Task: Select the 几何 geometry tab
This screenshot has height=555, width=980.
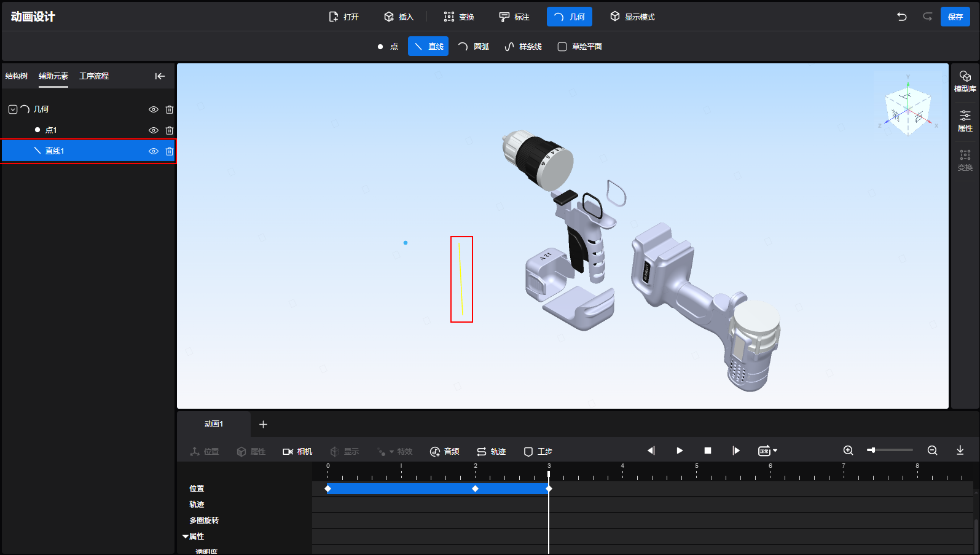Action: [570, 17]
